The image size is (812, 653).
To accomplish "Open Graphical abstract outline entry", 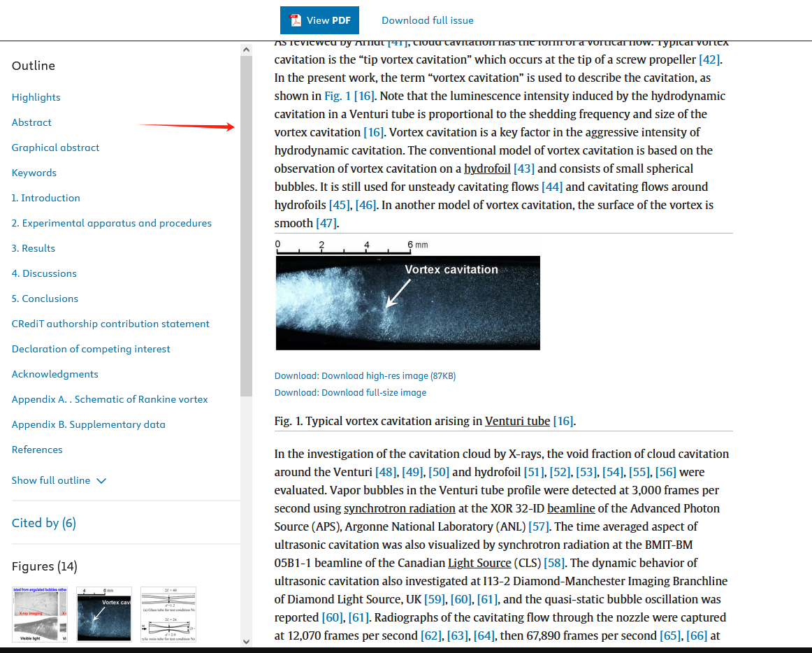I will click(55, 148).
